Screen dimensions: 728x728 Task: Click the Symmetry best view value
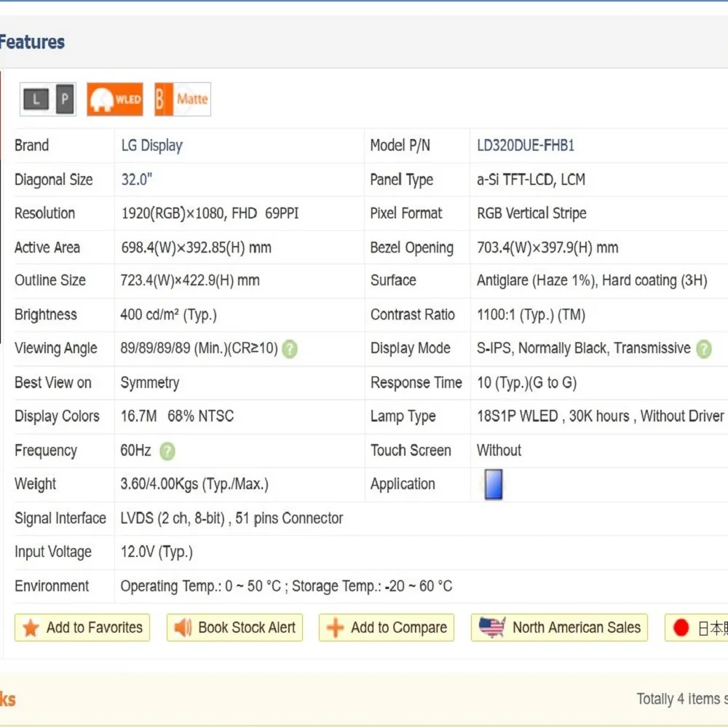pyautogui.click(x=149, y=383)
